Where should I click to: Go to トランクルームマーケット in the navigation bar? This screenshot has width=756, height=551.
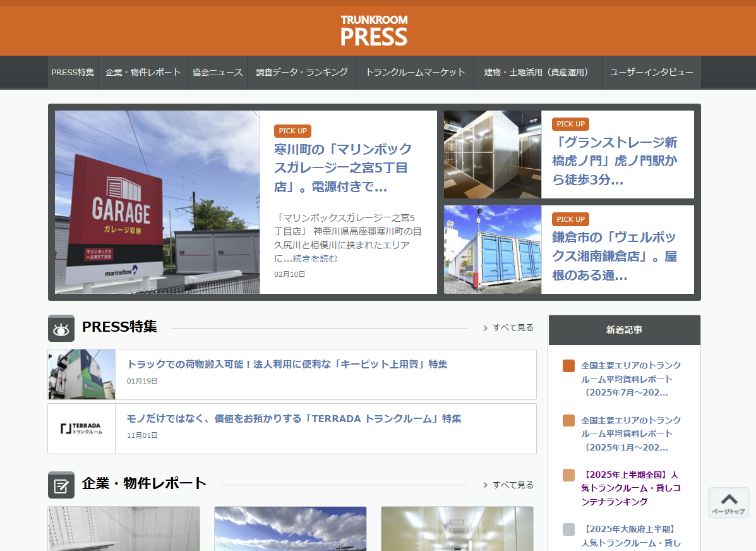tap(415, 73)
